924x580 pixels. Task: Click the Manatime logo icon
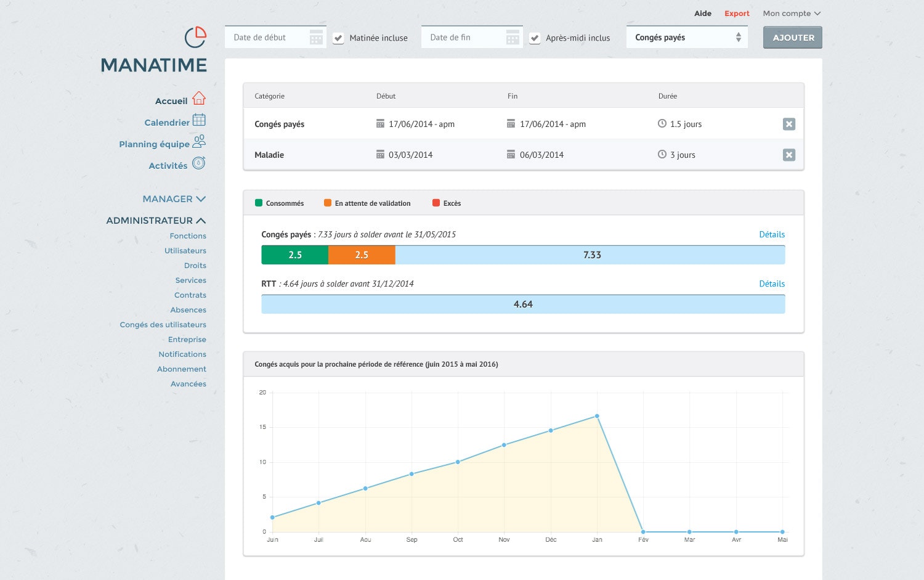click(x=195, y=38)
